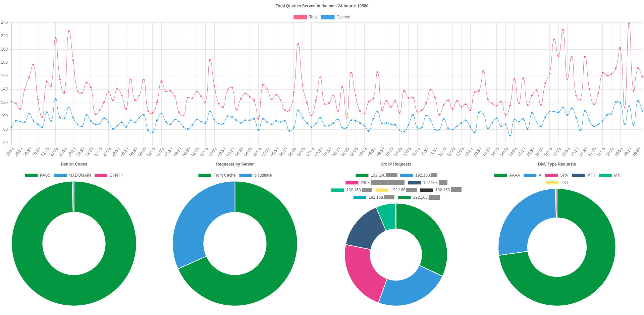
Task: Toggle the PTR legend entry
Action: coord(584,175)
